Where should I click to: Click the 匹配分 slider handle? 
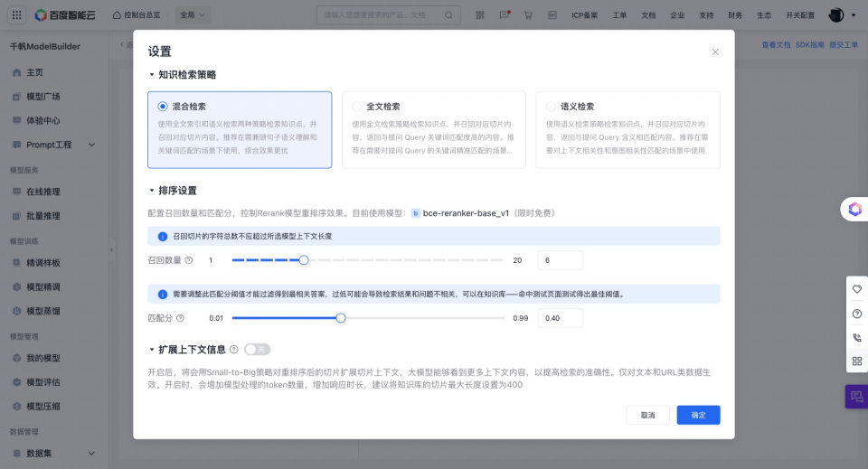[341, 318]
